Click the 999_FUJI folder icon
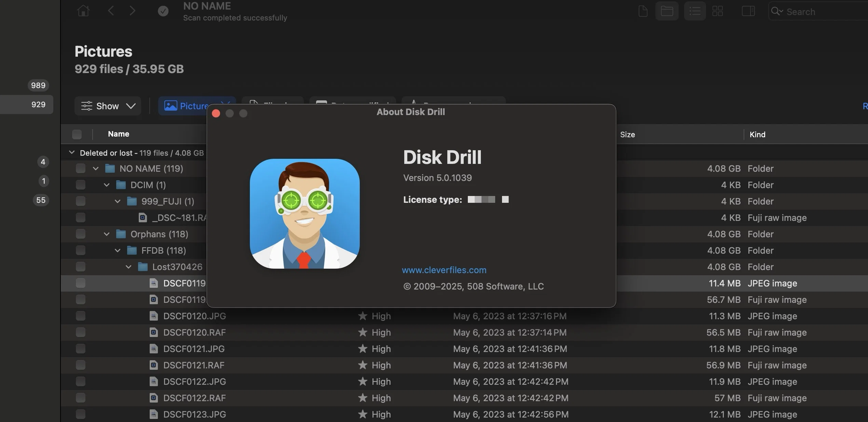 click(x=132, y=201)
